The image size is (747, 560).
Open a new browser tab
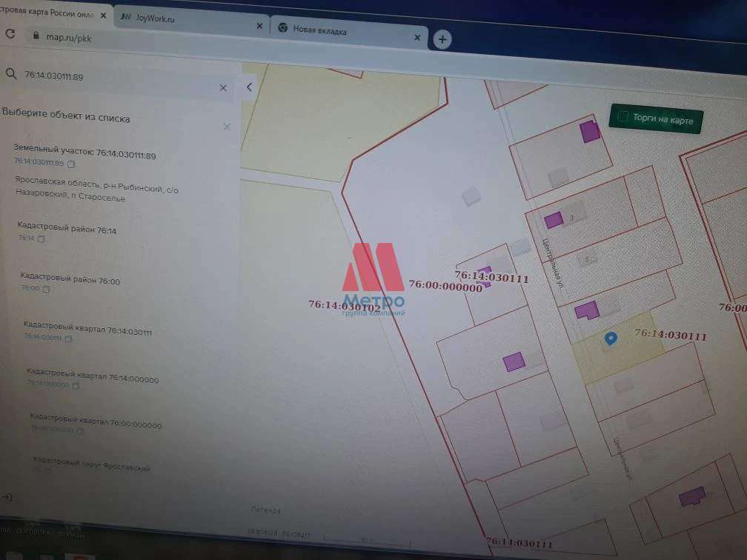coord(442,39)
